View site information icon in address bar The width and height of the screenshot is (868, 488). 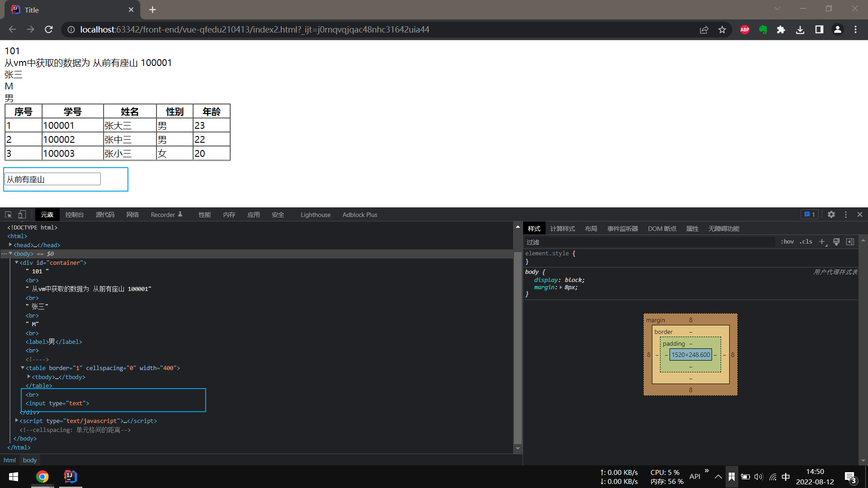71,29
